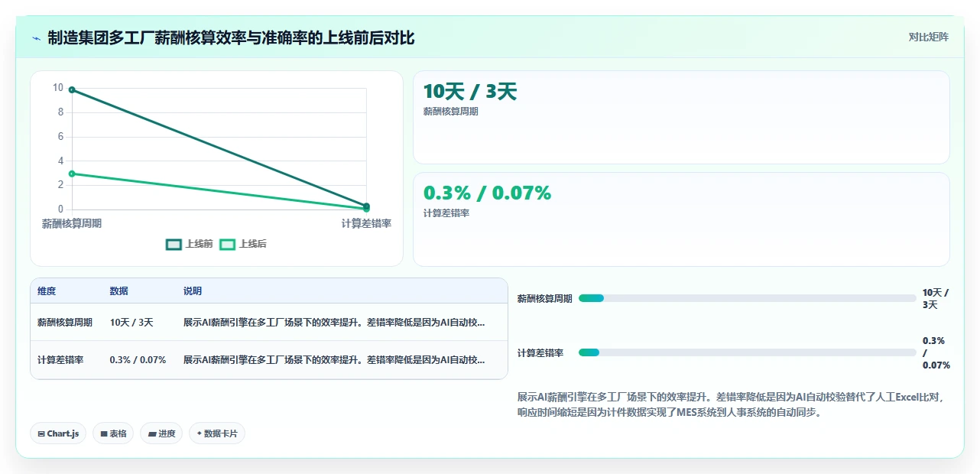This screenshot has height=474, width=980.
Task: Click the 说明 table column header
Action: coord(193,291)
